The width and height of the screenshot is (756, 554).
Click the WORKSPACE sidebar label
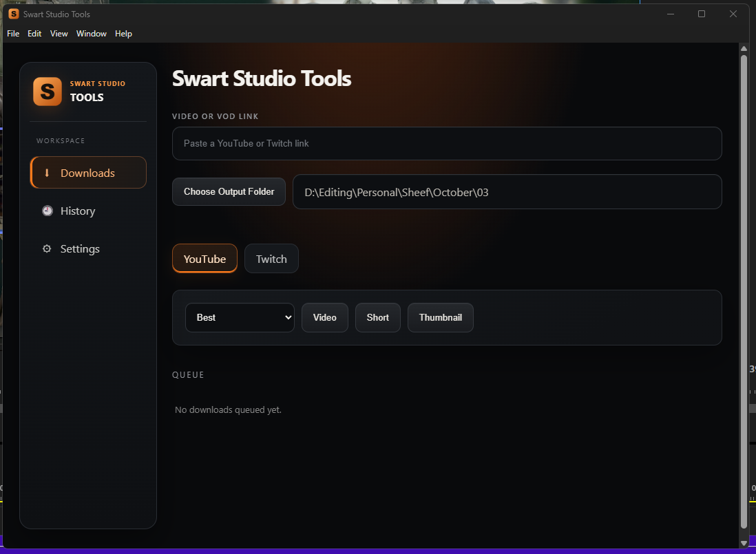[x=61, y=140]
